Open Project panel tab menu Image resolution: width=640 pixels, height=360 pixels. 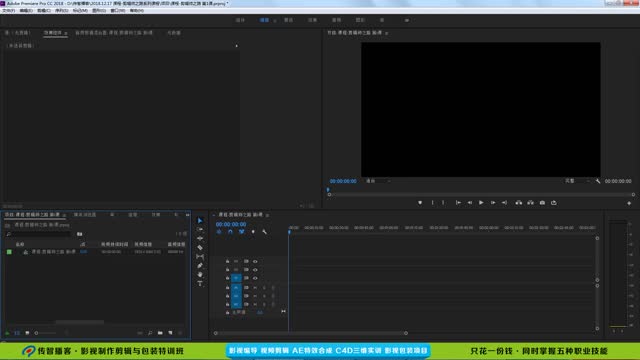point(64,215)
